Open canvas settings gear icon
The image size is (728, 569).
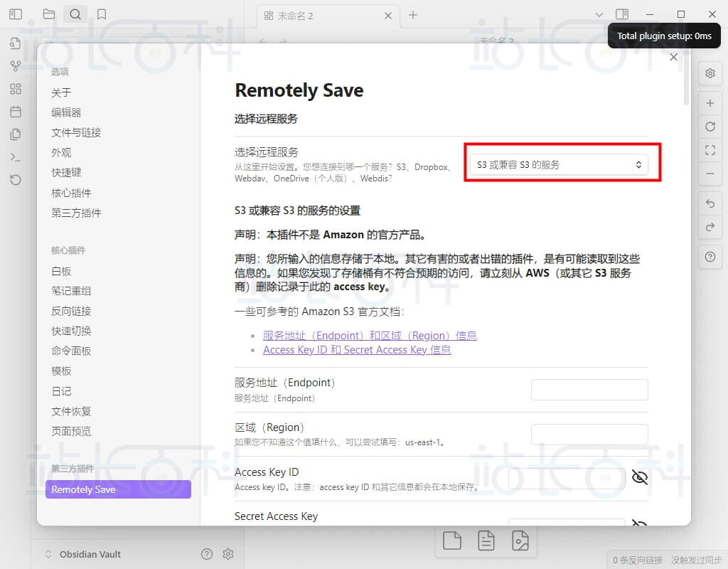710,73
